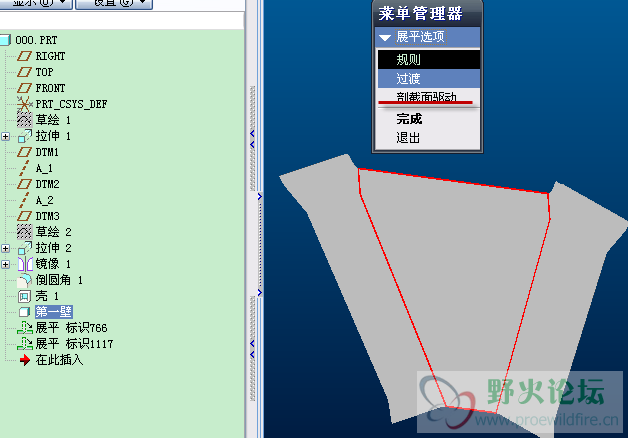
Task: Click the 第一壁 first wall icon
Action: pos(24,312)
